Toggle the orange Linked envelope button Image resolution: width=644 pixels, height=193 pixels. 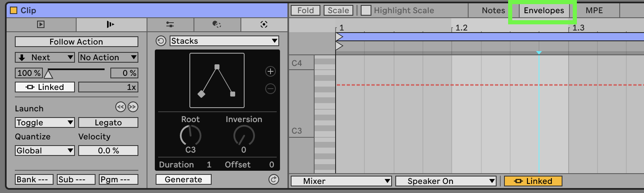(x=533, y=181)
